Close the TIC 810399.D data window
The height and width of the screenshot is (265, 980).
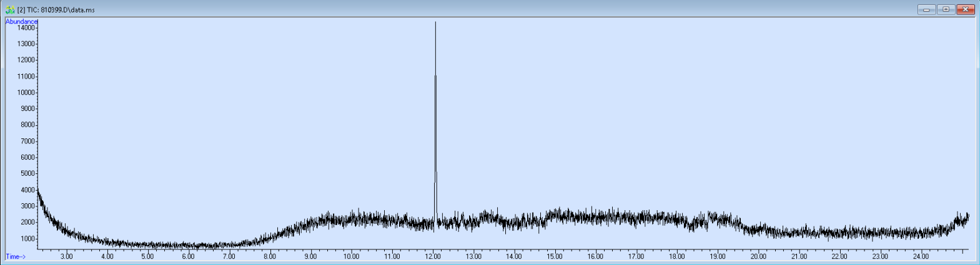[x=966, y=9]
